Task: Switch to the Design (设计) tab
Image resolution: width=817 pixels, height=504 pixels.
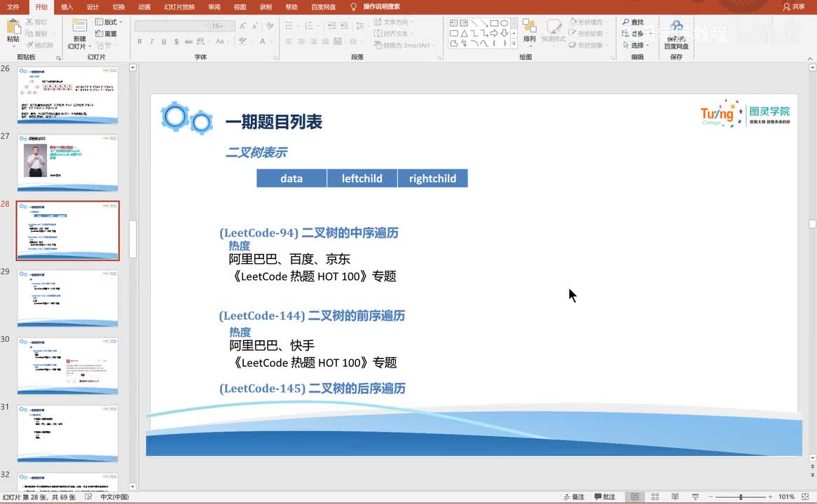Action: [92, 7]
